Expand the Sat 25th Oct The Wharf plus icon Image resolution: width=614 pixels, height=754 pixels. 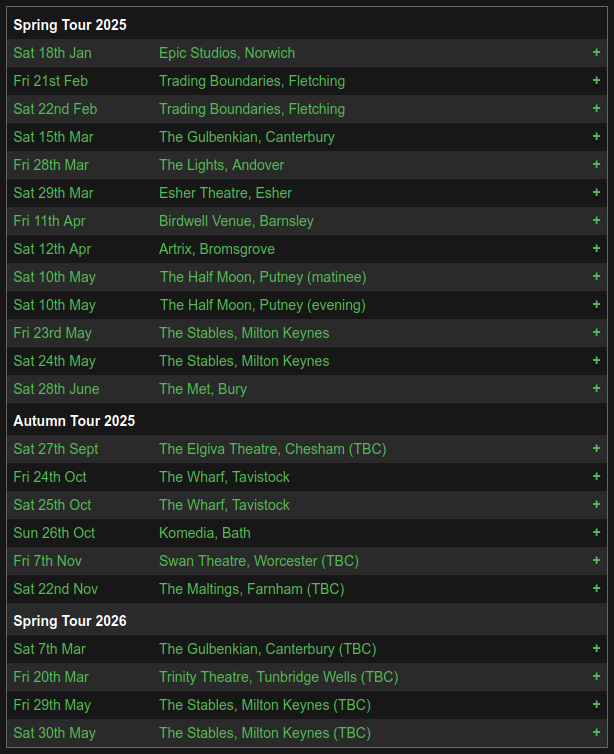pyautogui.click(x=596, y=504)
